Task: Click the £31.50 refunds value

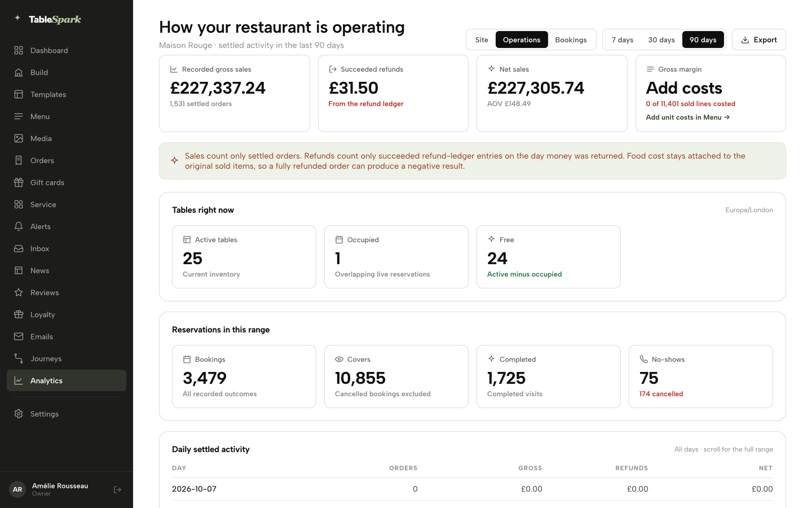Action: click(354, 88)
